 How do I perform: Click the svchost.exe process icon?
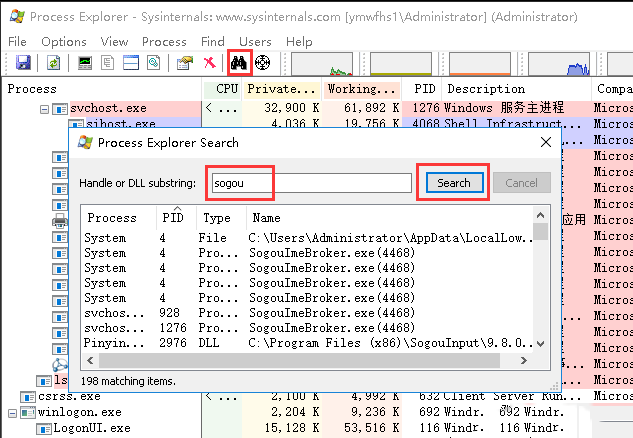(60, 109)
